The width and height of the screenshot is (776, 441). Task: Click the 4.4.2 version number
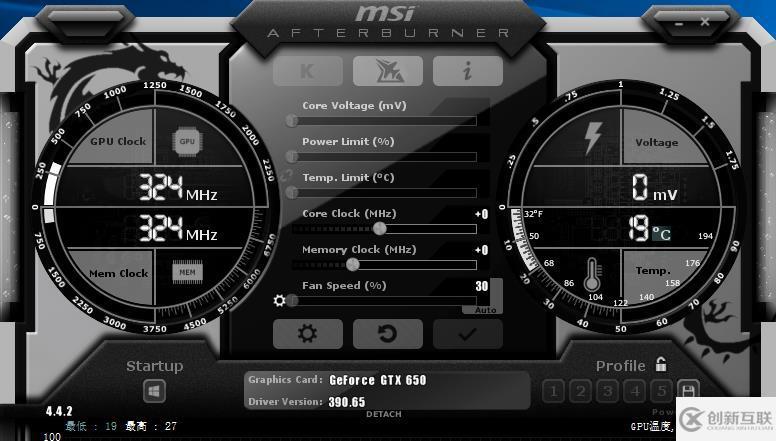[x=59, y=411]
